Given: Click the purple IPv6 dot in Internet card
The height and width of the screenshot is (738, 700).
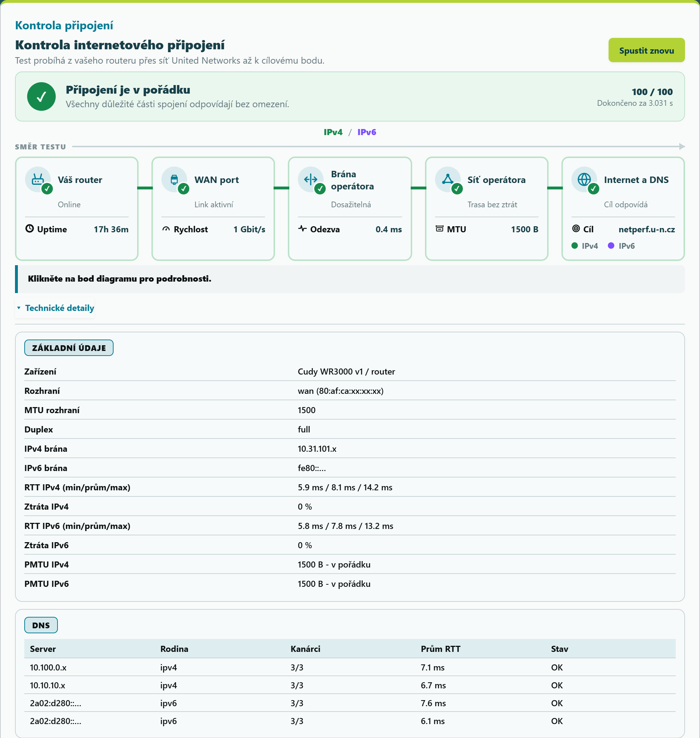Looking at the screenshot, I should click(x=611, y=246).
